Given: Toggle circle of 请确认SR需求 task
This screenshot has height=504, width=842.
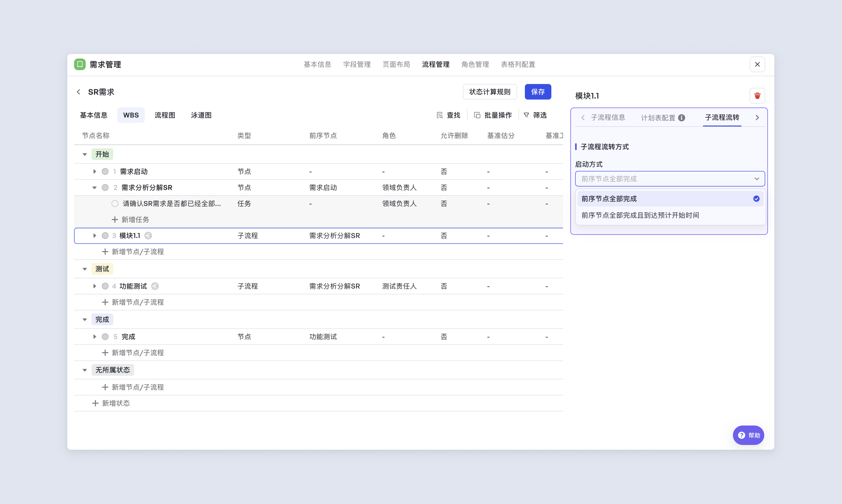Looking at the screenshot, I should click(115, 203).
